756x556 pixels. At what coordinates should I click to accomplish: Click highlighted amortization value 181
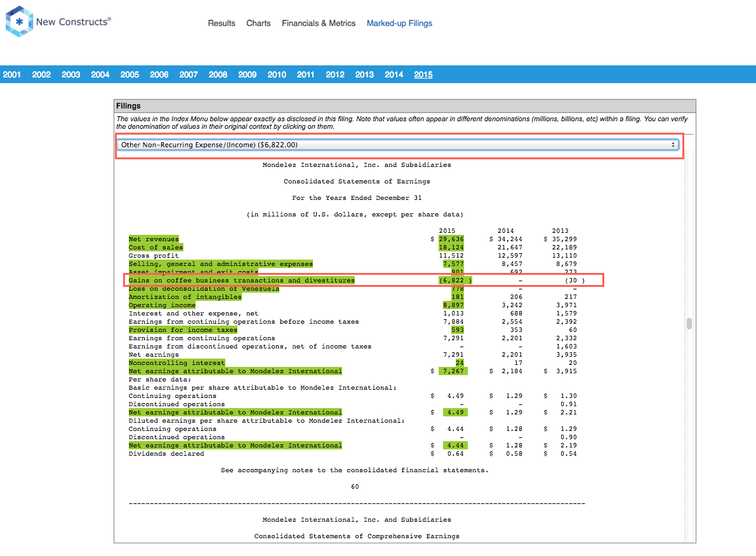tap(458, 297)
